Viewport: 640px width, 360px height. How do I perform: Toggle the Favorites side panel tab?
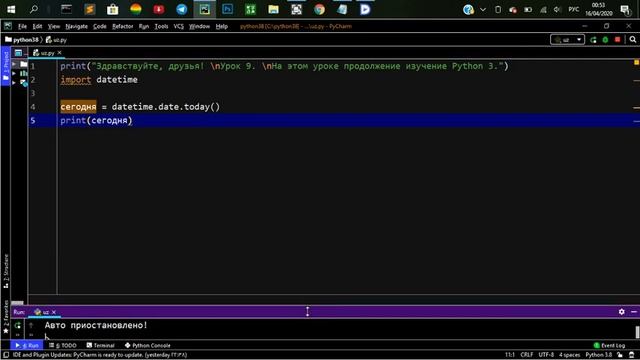tap(6, 317)
